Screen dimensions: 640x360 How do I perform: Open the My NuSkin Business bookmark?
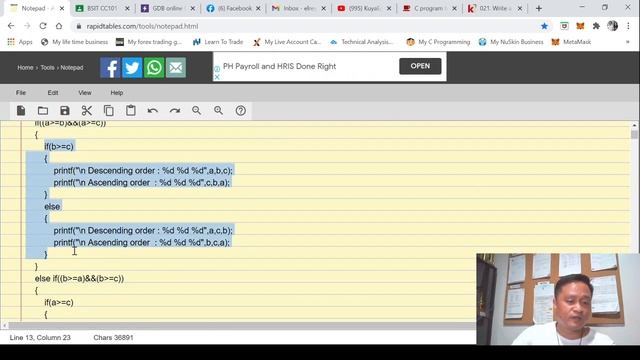(x=511, y=42)
